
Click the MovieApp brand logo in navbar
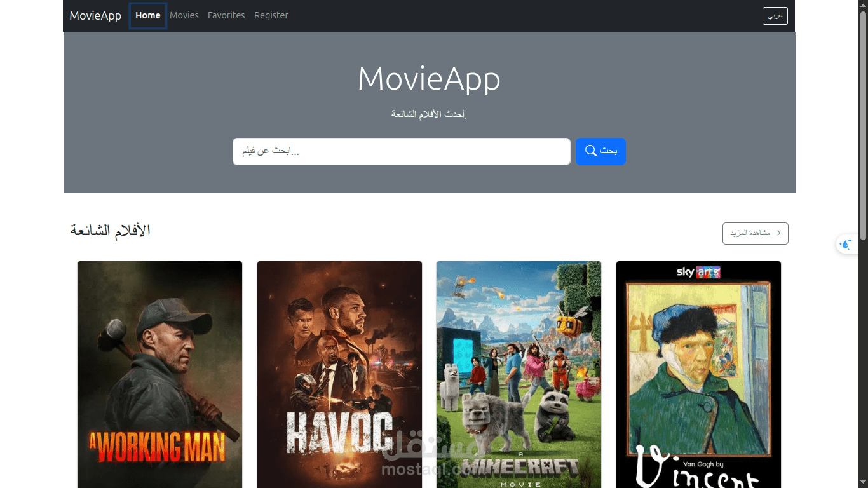point(95,15)
